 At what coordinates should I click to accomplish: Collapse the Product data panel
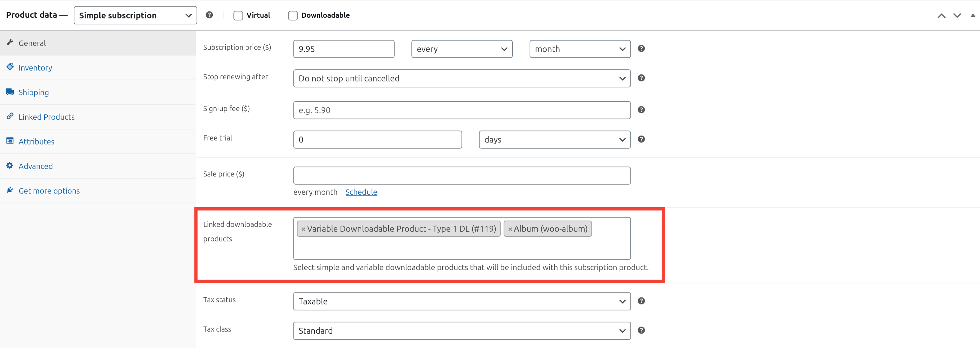click(973, 16)
